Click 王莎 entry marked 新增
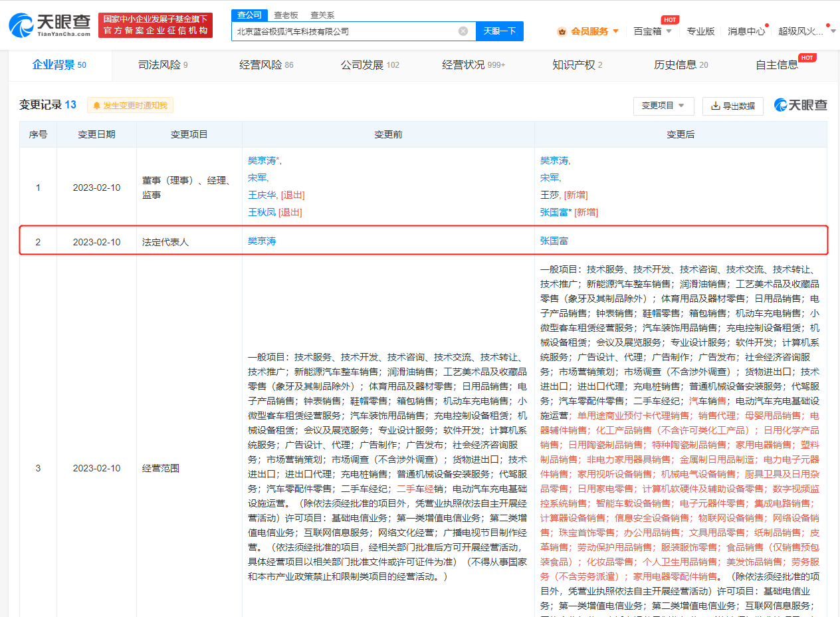 tap(550, 195)
